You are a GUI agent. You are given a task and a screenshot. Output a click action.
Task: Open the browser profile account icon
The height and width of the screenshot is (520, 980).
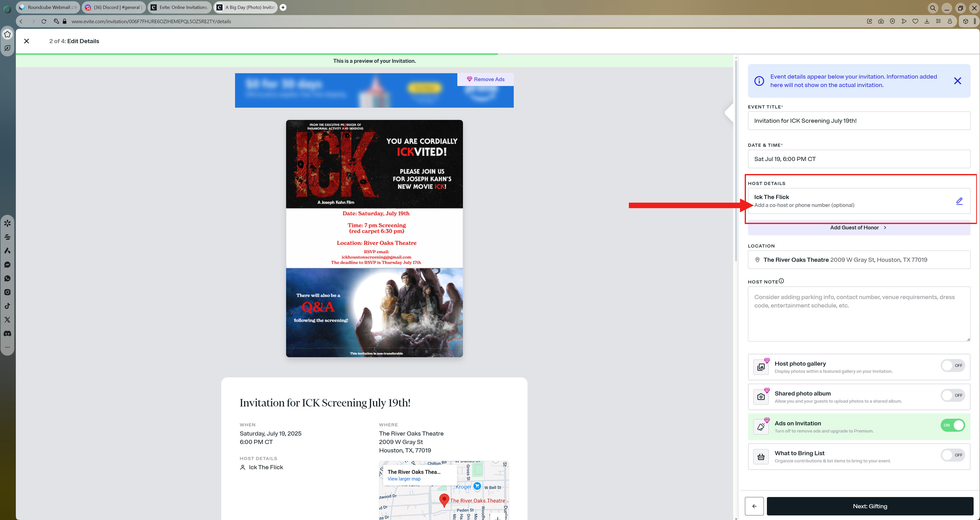click(x=950, y=21)
